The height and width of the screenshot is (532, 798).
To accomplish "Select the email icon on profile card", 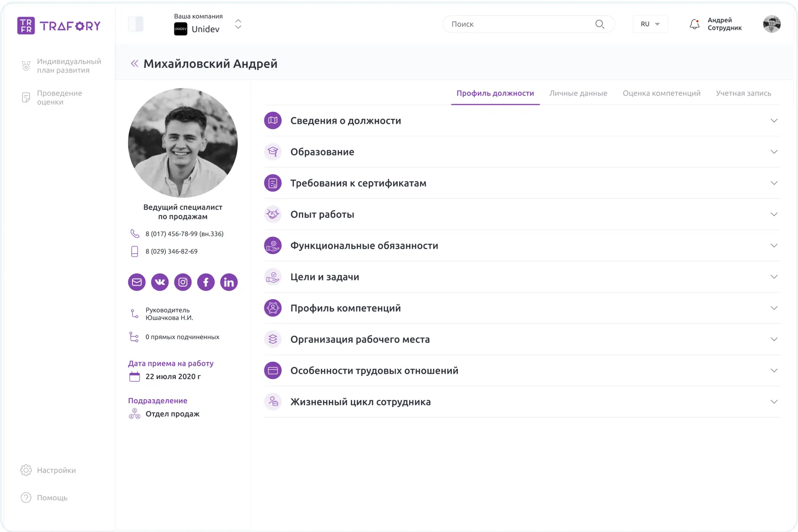I will coord(136,282).
